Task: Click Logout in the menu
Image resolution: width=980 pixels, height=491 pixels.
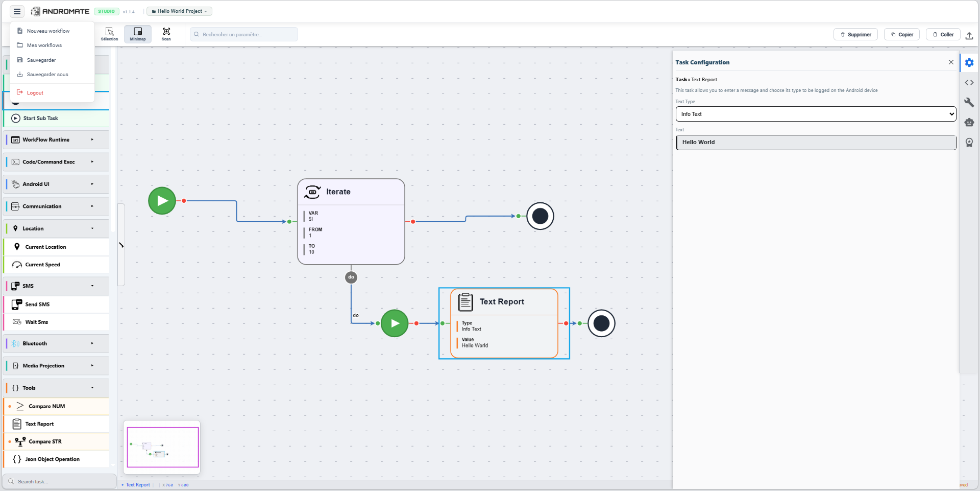Action: click(35, 93)
